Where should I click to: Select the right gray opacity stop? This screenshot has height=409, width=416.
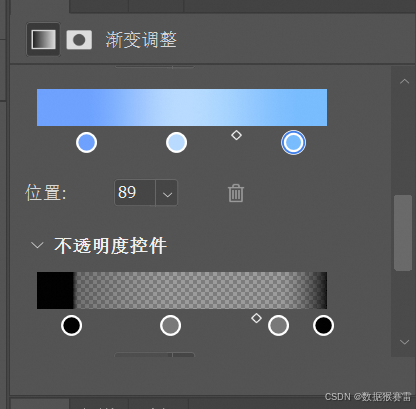coord(278,325)
